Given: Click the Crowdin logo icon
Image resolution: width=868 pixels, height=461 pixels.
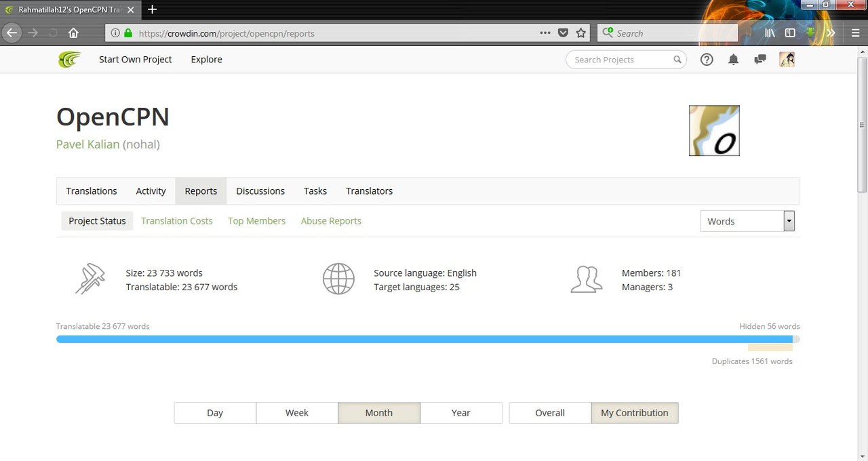Looking at the screenshot, I should (x=70, y=60).
